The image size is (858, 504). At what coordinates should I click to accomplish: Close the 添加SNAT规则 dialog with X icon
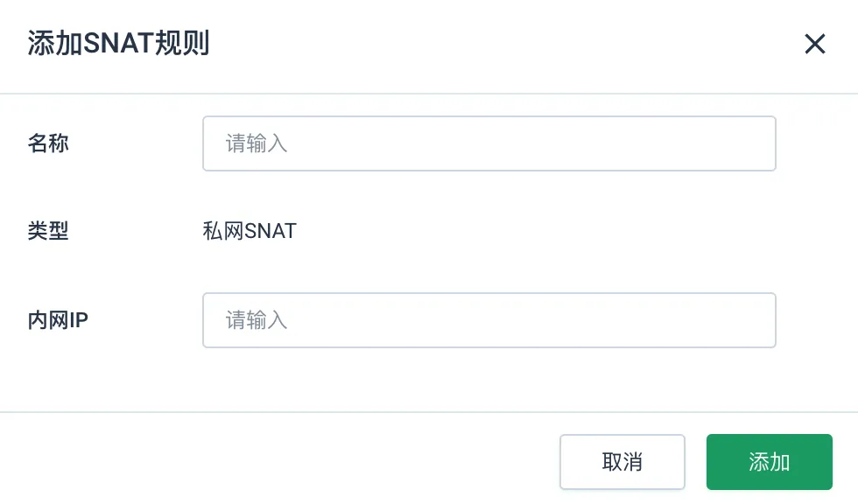click(x=815, y=44)
